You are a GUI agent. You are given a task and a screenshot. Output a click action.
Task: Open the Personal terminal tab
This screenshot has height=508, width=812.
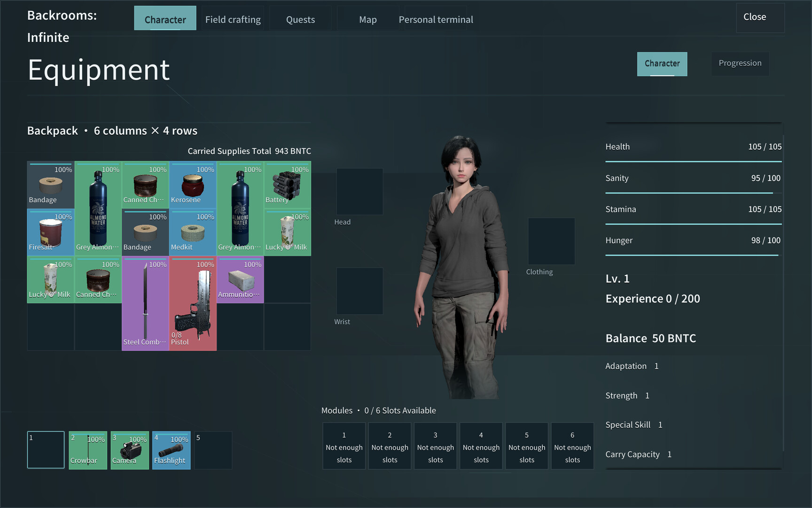436,19
